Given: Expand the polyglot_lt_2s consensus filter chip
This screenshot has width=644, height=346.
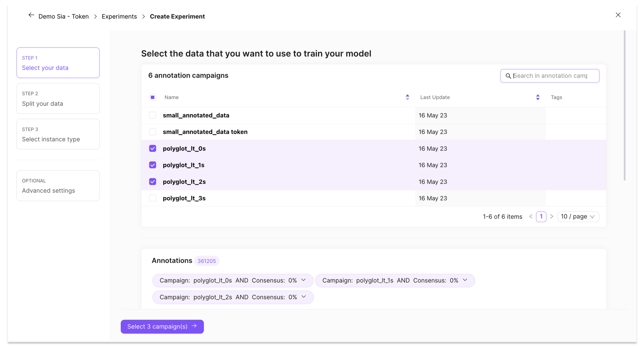Looking at the screenshot, I should pyautogui.click(x=303, y=297).
